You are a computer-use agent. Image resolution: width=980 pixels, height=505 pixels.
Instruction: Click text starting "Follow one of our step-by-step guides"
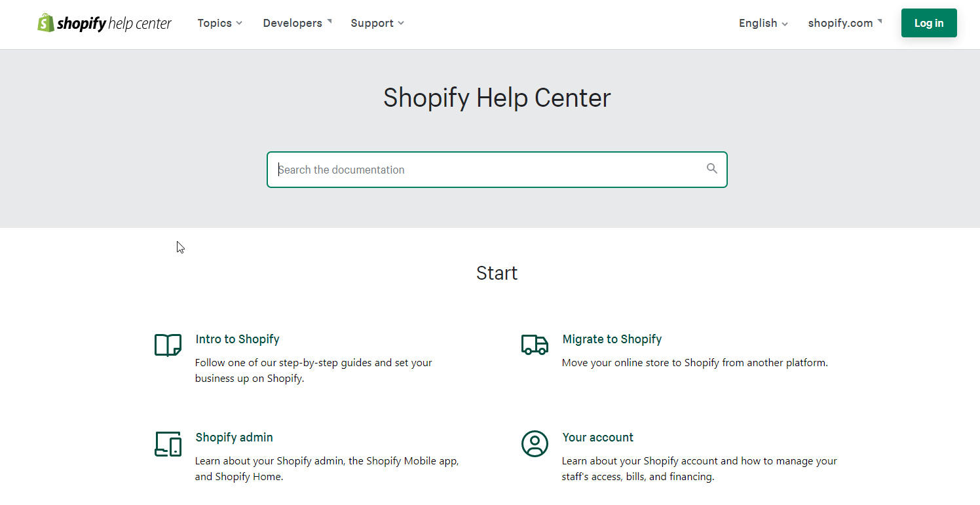click(x=314, y=370)
